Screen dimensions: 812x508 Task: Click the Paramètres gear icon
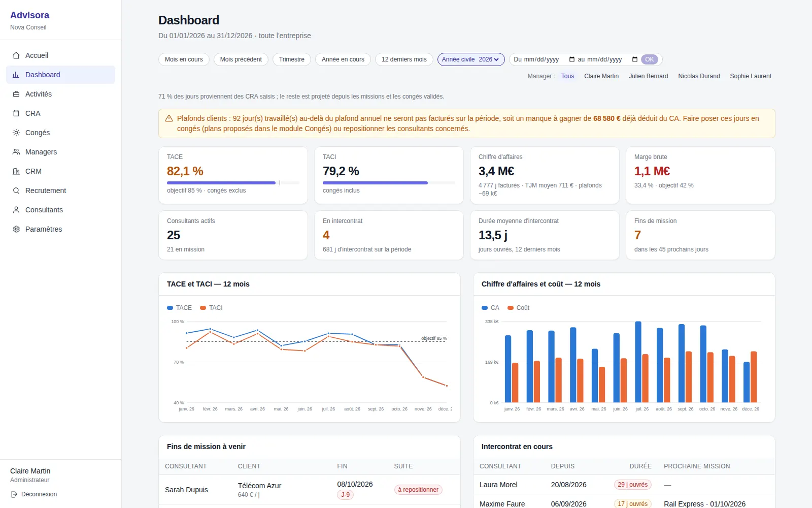pos(16,229)
